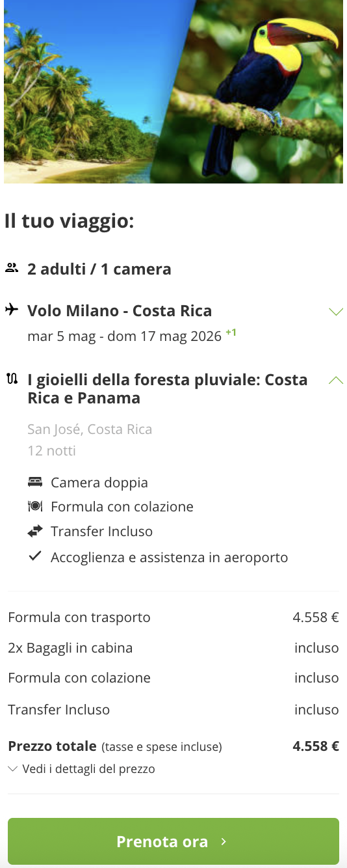Screen dimensions: 347x868
Task: Click the Prezzo totale 4.558 € amount
Action: click(316, 746)
